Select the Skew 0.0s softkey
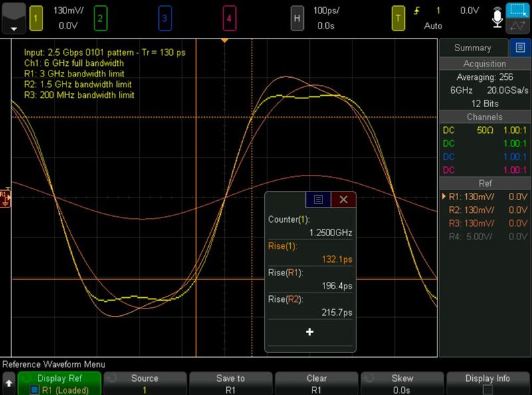 [x=402, y=384]
